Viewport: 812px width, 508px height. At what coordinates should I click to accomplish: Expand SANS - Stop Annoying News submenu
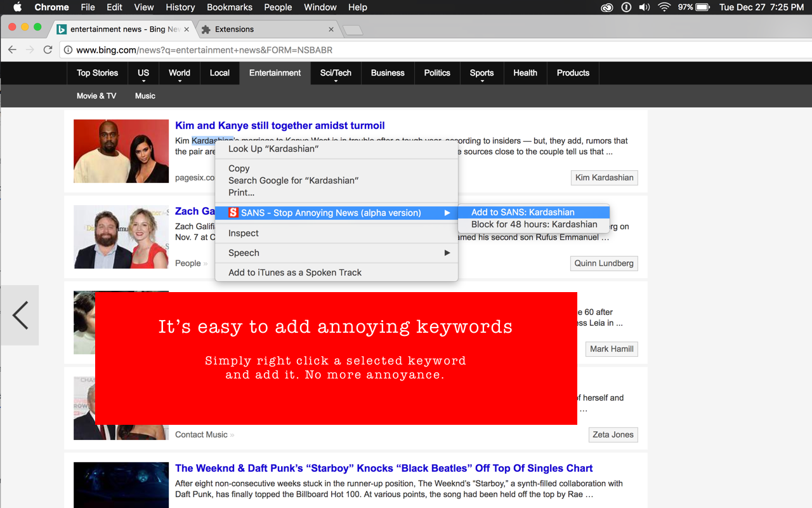click(x=336, y=213)
